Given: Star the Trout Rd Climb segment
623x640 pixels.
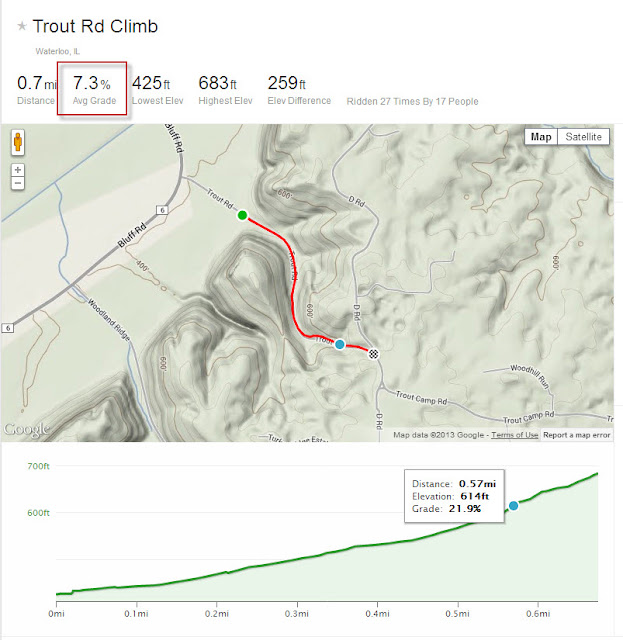Looking at the screenshot, I should tap(22, 27).
